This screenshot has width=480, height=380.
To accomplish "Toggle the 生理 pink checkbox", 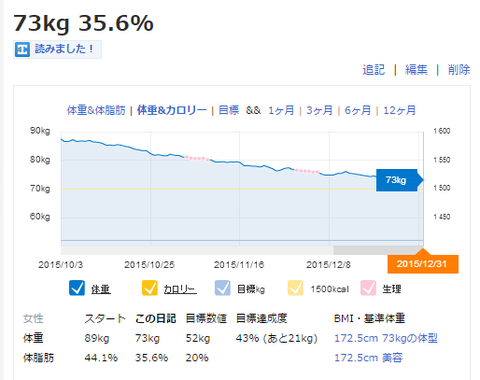I will [x=368, y=288].
